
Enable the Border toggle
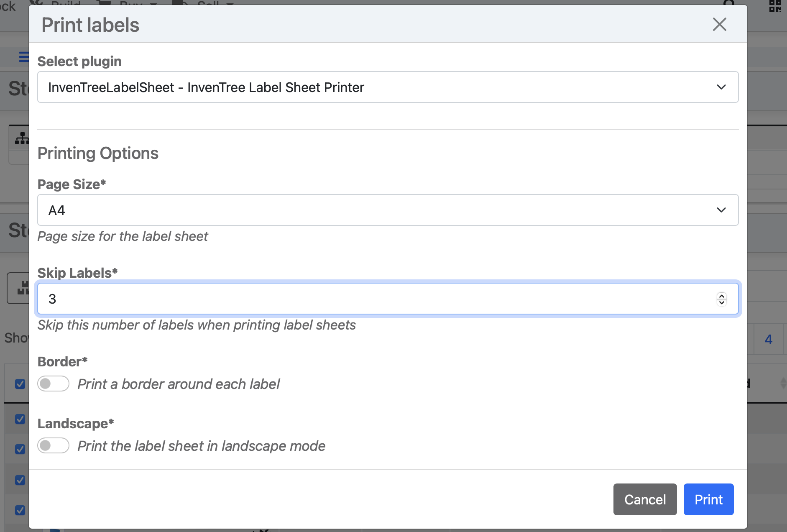point(53,383)
